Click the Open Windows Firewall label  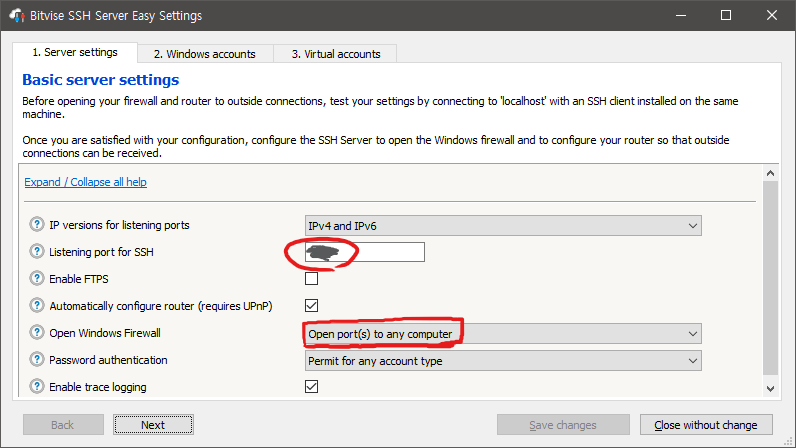pos(105,333)
